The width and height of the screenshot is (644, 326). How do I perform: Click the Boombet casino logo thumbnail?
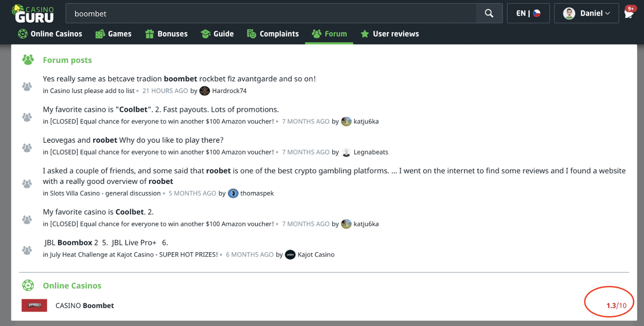(34, 305)
